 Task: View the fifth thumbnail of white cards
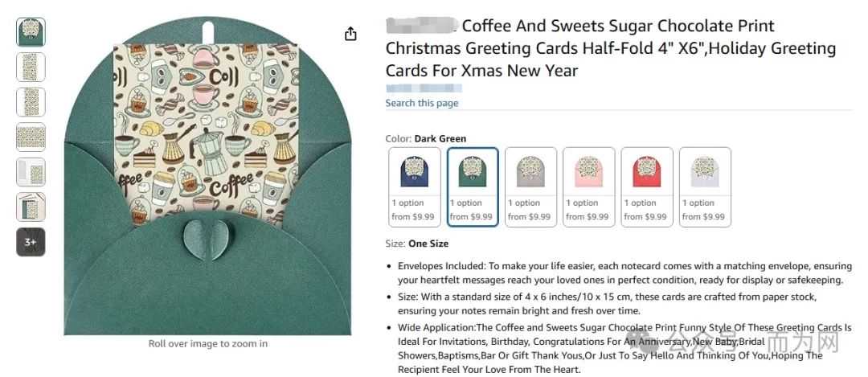pos(31,172)
